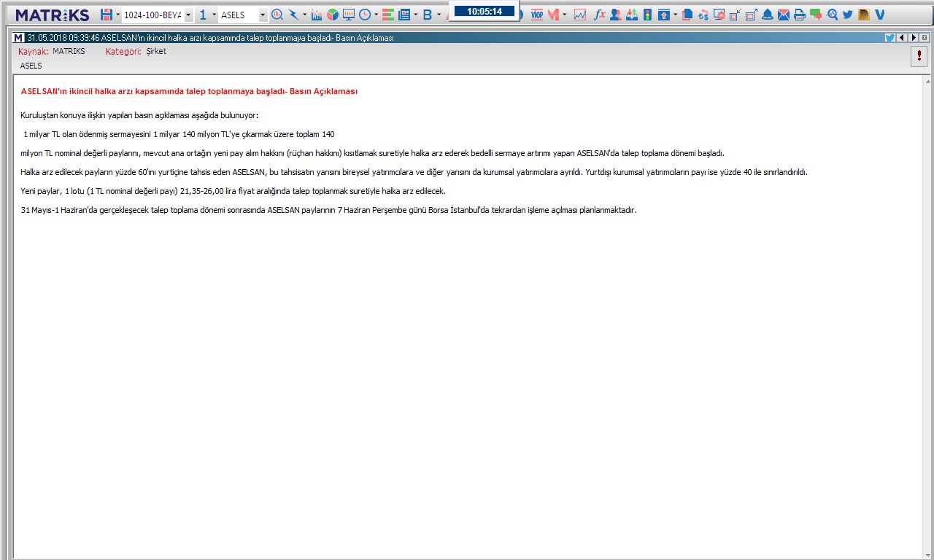
Task: Open the dropdown beside the B icon
Action: tap(439, 15)
